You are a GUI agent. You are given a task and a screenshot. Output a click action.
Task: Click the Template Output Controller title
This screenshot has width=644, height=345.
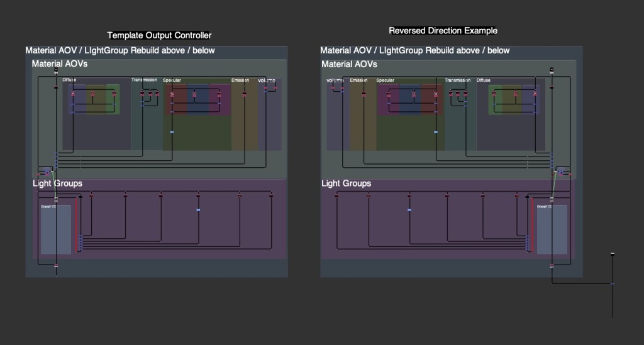point(159,35)
